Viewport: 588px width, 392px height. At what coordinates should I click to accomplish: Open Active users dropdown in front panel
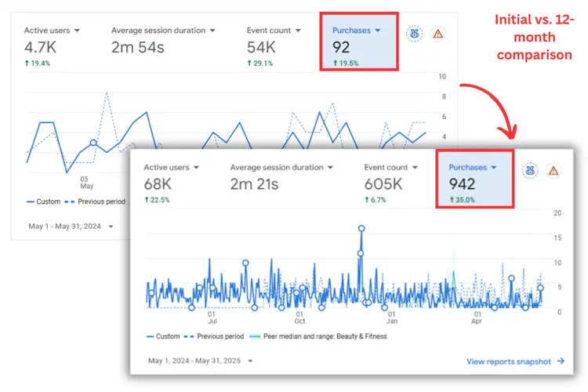coord(171,167)
